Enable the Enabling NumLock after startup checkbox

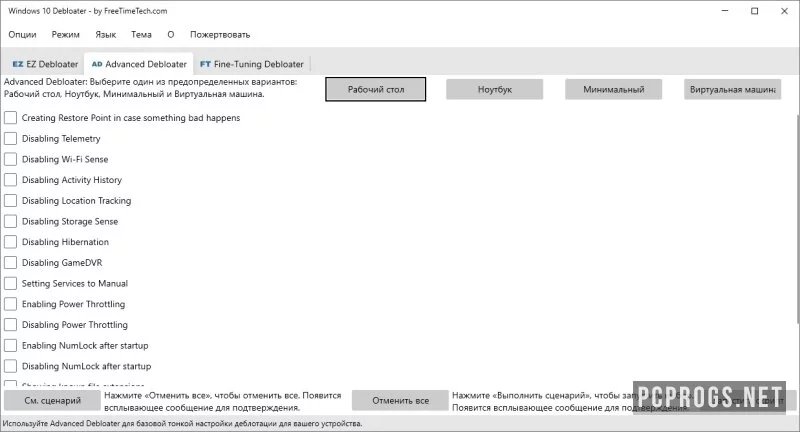pos(11,345)
